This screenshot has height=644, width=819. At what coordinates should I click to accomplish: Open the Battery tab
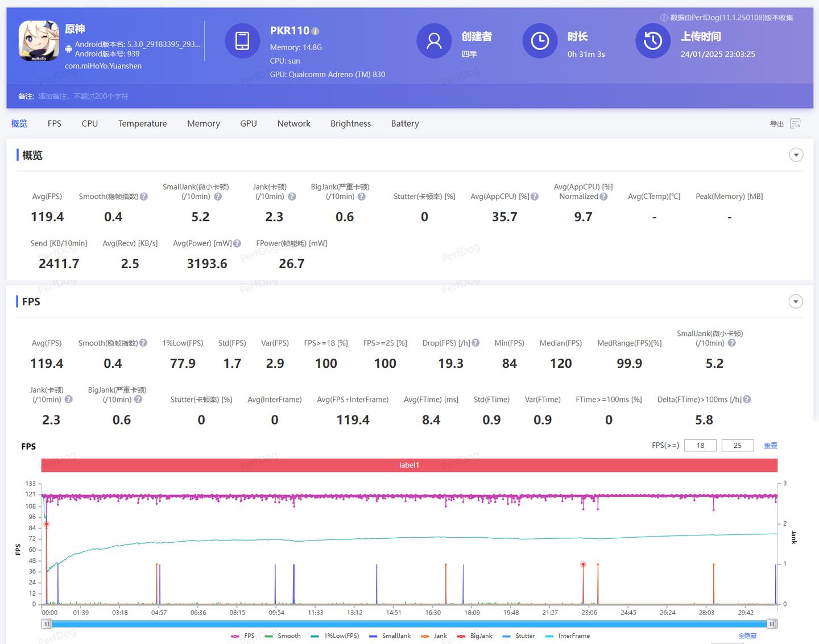[404, 124]
